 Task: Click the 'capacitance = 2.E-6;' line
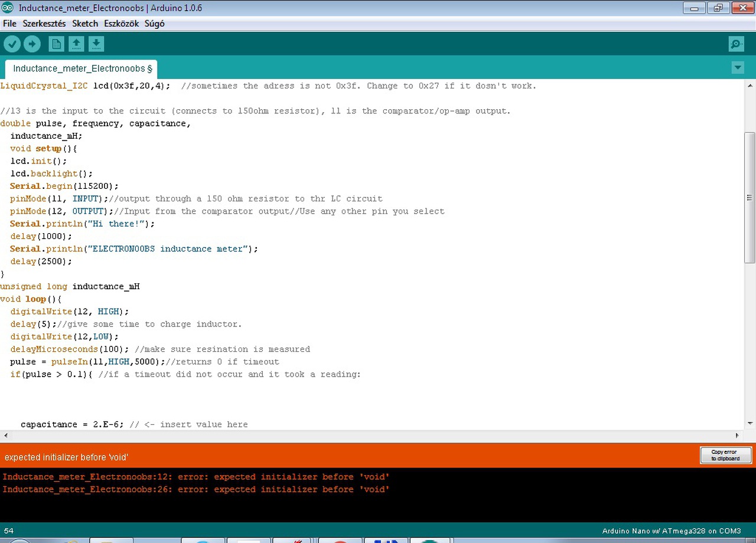point(134,424)
